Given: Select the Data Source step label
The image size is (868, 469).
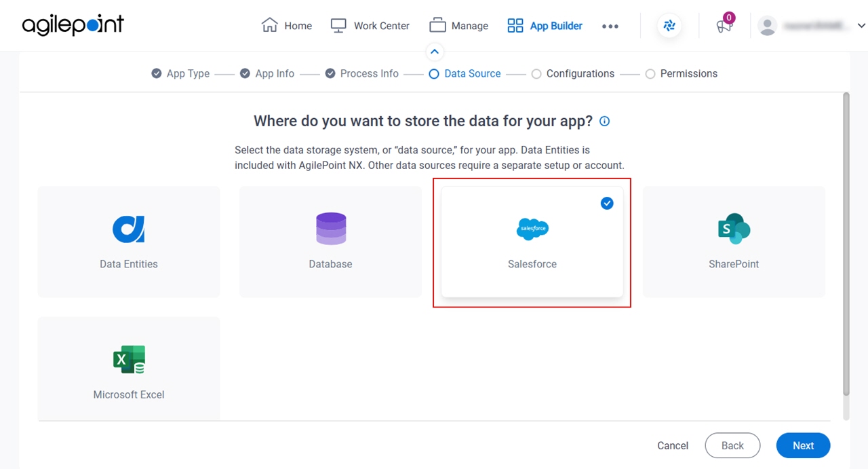Looking at the screenshot, I should click(473, 73).
